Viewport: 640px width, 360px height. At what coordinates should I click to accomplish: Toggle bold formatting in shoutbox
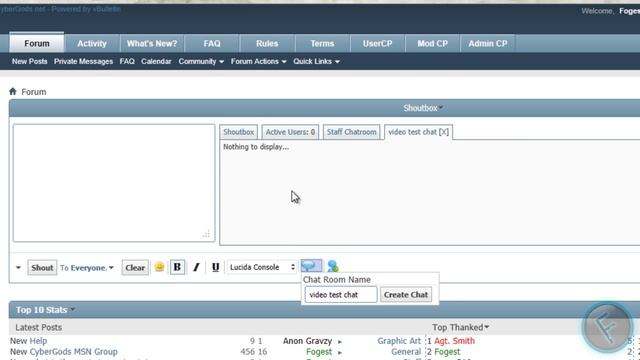click(x=177, y=267)
